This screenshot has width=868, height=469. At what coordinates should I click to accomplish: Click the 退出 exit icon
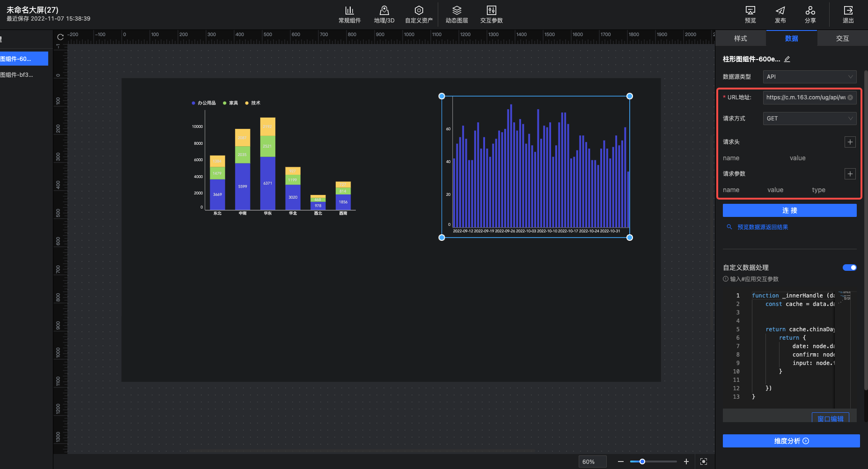[848, 11]
